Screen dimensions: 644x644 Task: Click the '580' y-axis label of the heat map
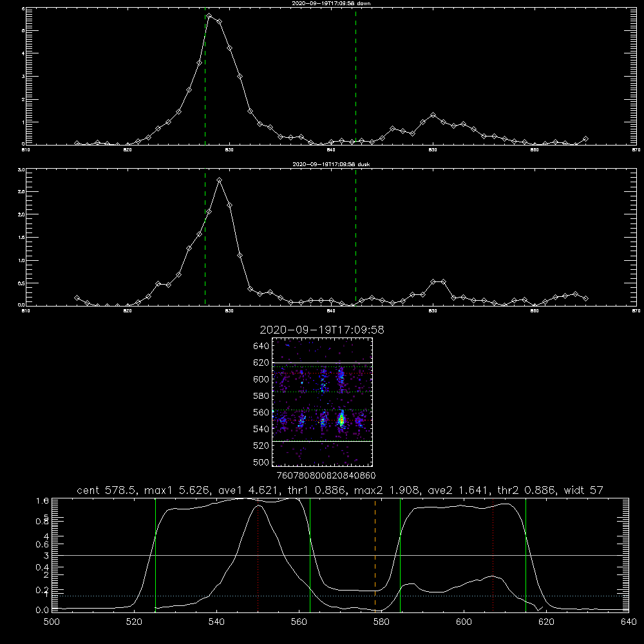[x=261, y=396]
